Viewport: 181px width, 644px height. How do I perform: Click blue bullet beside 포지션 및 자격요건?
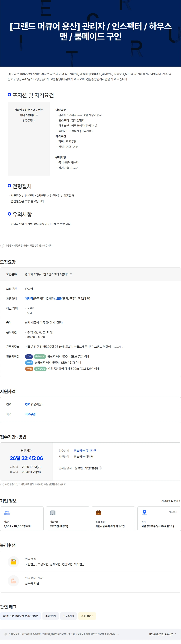9,95
